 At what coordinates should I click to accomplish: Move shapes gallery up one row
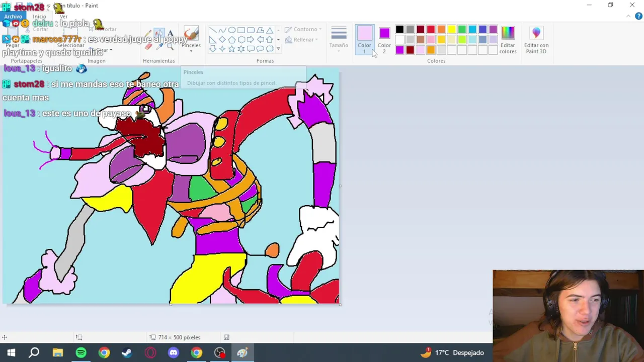[278, 30]
